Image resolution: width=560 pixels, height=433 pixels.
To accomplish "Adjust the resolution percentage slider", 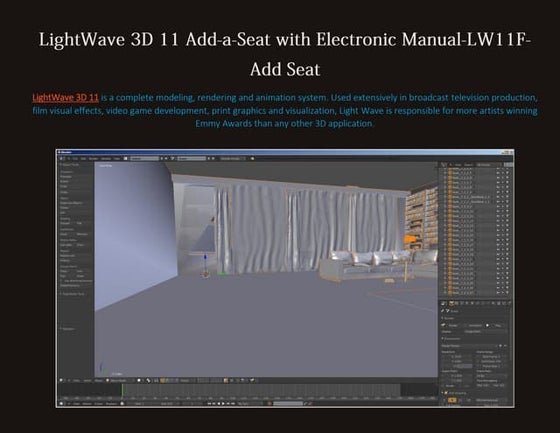I will click(456, 366).
